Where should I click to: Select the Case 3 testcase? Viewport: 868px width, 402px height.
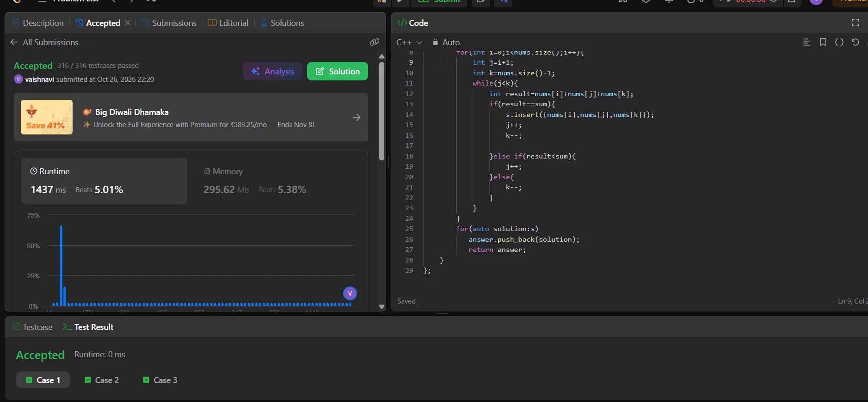tap(160, 380)
